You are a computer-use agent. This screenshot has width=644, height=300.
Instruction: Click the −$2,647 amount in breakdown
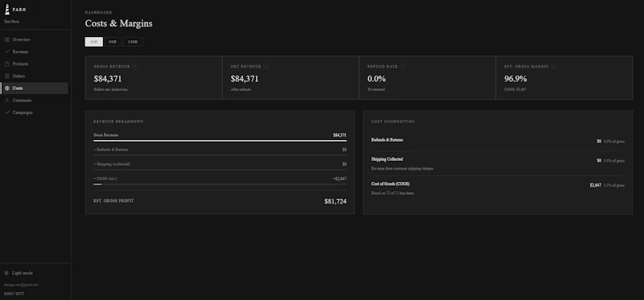coord(340,179)
